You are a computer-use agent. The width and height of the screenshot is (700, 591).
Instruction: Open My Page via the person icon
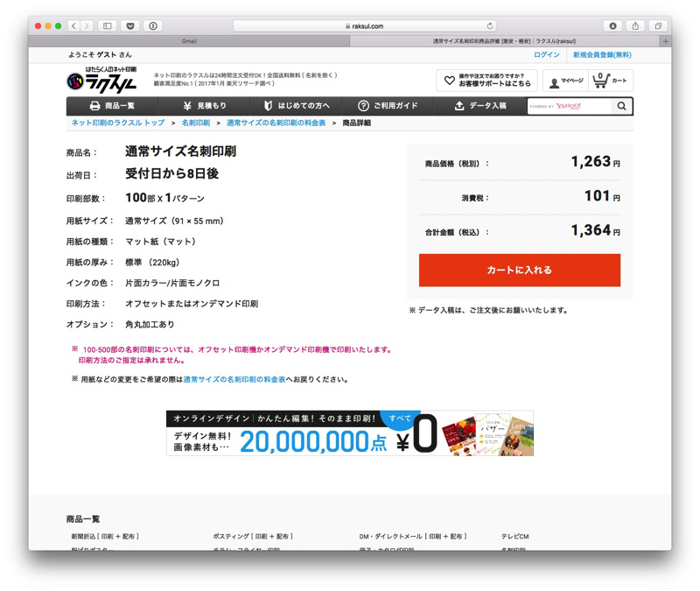[566, 81]
